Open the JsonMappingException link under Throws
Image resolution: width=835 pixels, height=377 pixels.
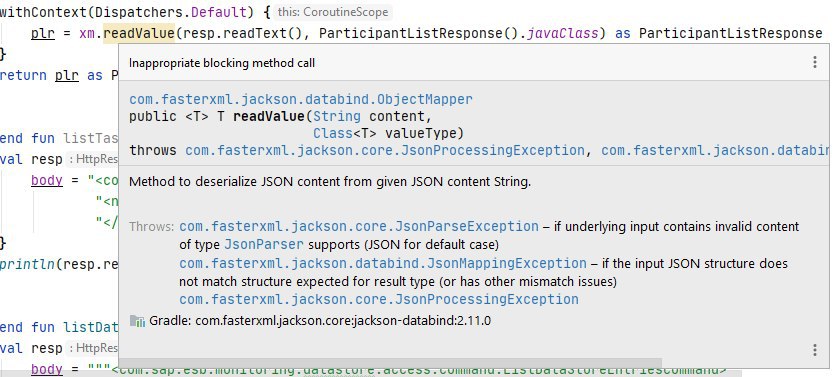[383, 263]
